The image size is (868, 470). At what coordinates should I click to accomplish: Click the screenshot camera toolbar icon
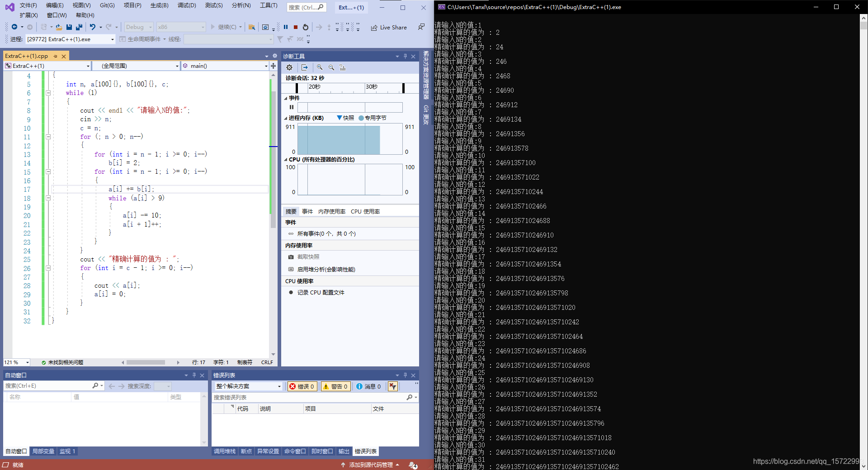click(x=265, y=27)
